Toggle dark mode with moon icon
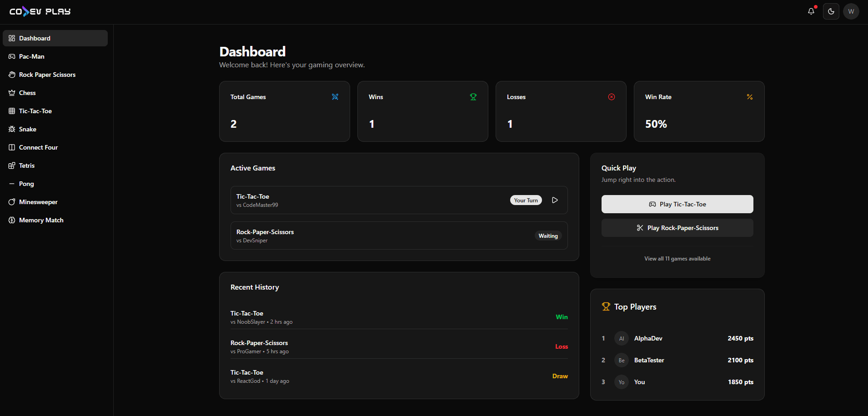The width and height of the screenshot is (868, 416). pyautogui.click(x=831, y=11)
